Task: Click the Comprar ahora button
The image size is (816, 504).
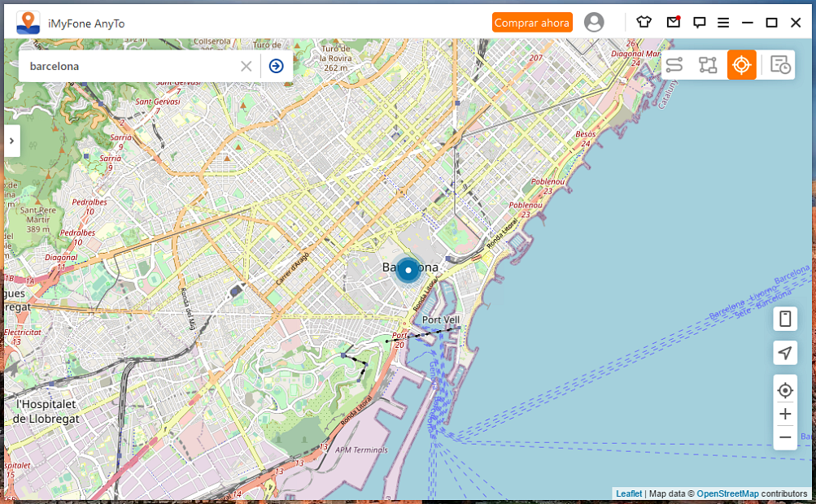Action: coord(532,23)
